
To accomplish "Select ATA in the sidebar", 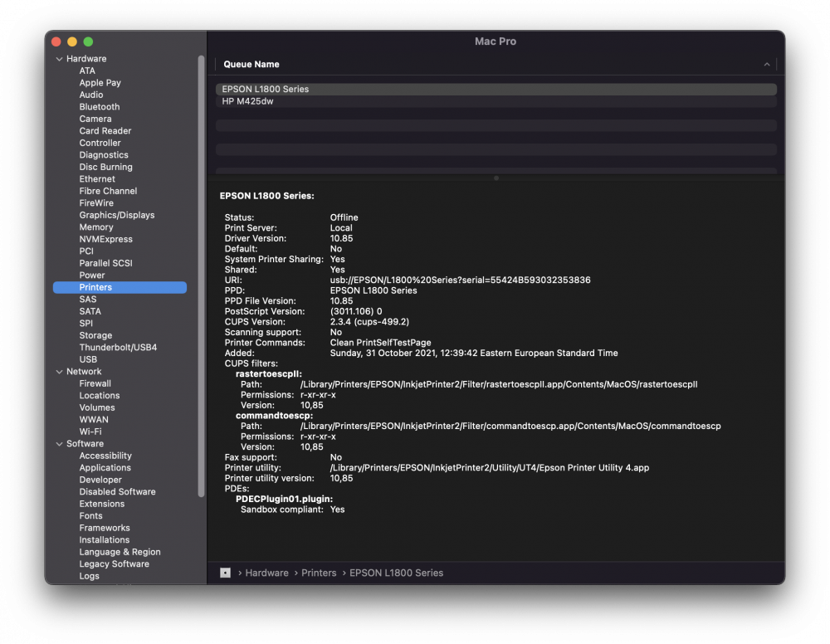I will [87, 71].
